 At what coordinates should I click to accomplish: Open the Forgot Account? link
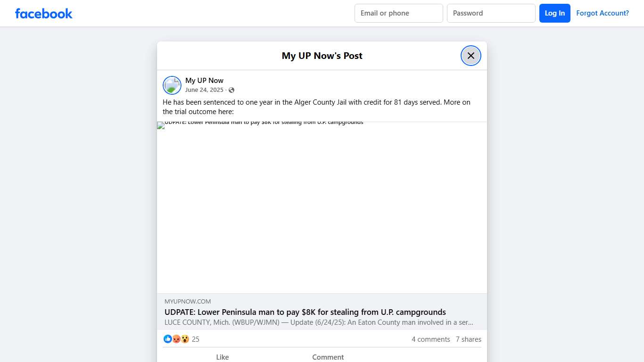603,13
